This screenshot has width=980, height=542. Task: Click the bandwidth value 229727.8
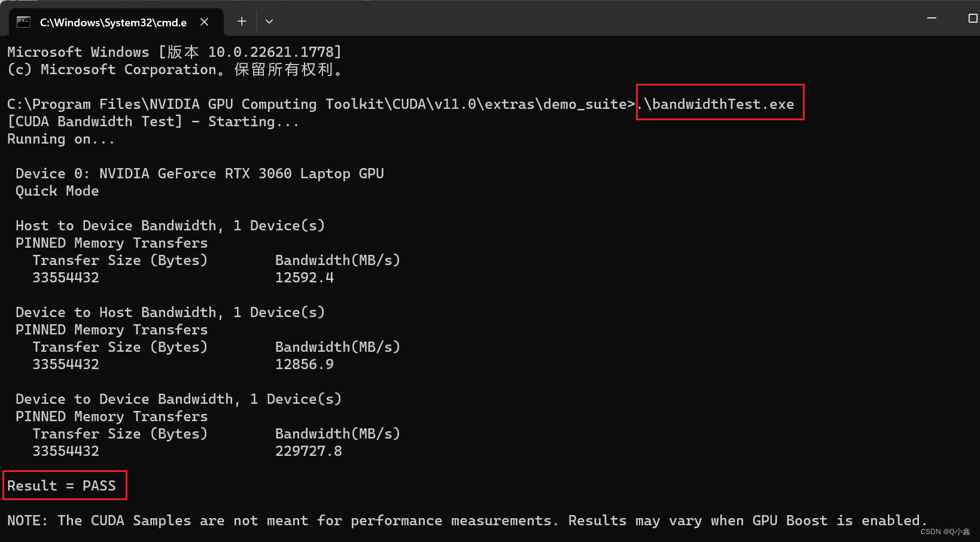[309, 450]
